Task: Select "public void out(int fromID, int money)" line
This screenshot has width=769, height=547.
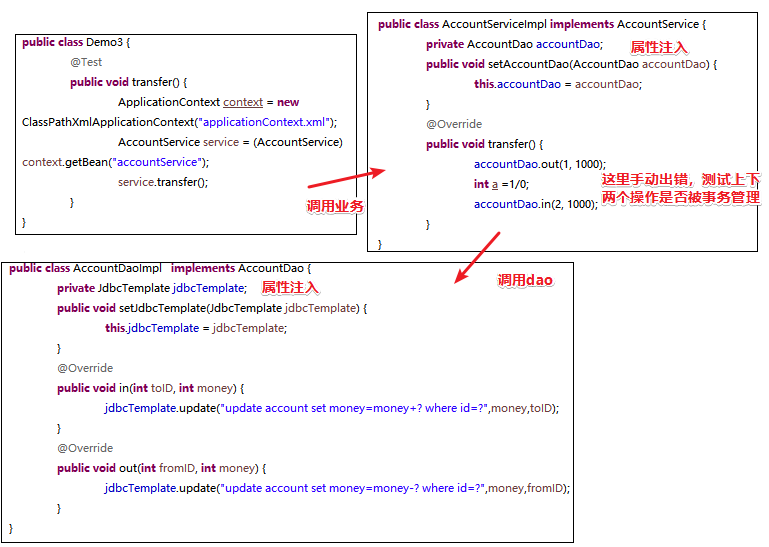Action: point(161,468)
